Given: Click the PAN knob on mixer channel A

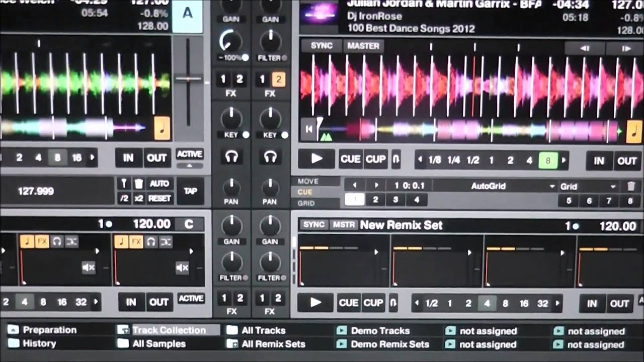Looking at the screenshot, I should tap(231, 187).
